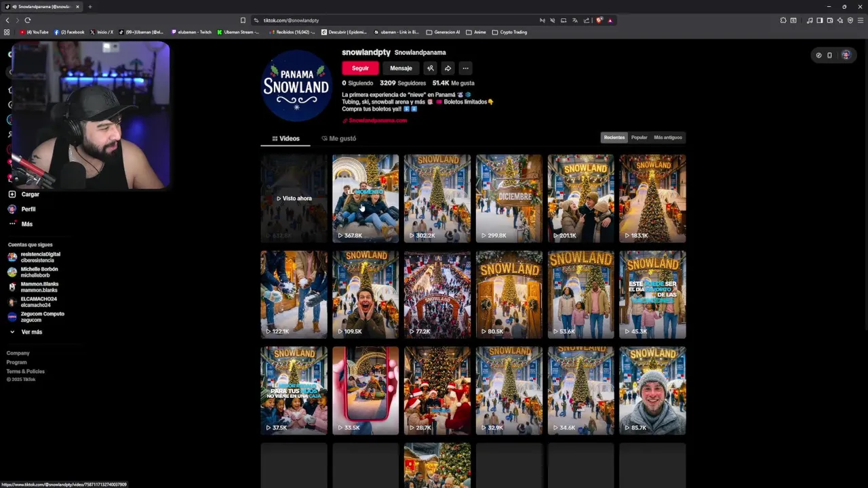Open the video with 367.8K views
The width and height of the screenshot is (868, 488).
click(366, 199)
